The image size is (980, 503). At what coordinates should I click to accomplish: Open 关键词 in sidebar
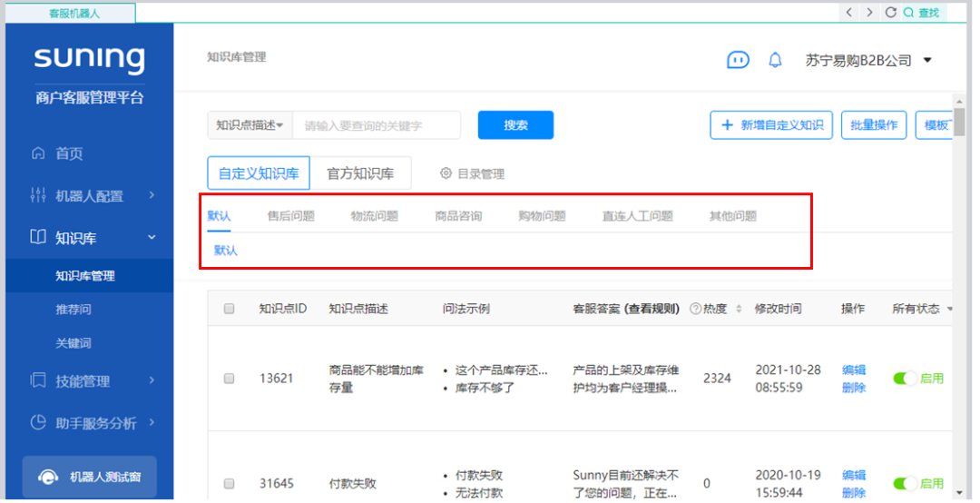[x=73, y=343]
